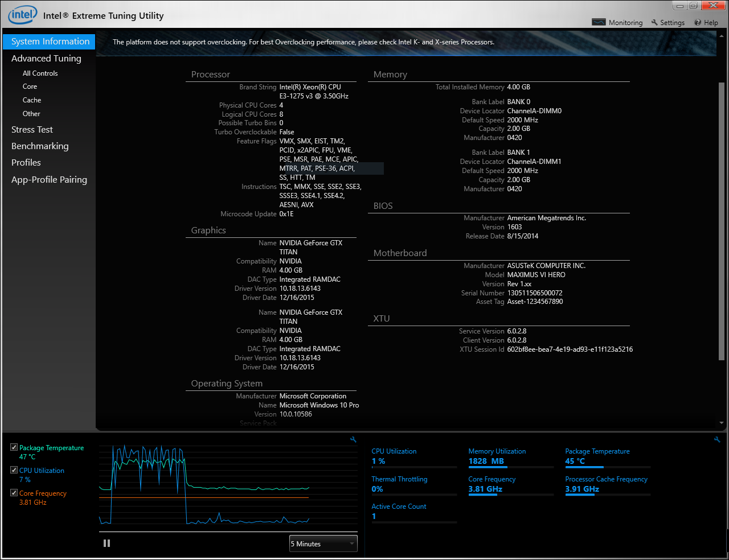Open Settings from the top bar

click(668, 23)
